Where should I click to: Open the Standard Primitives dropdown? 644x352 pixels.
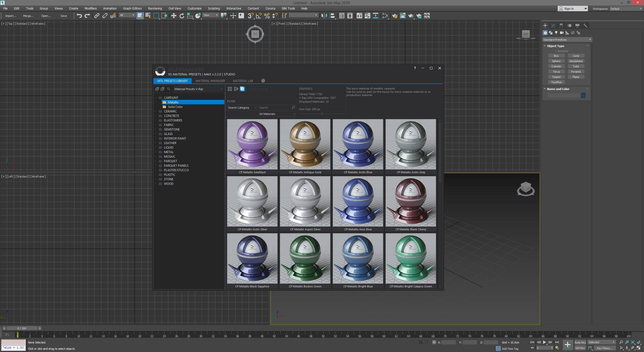coord(567,40)
